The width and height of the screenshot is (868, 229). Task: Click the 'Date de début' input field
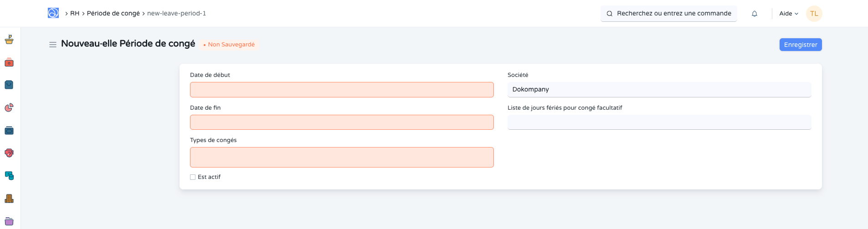(x=341, y=90)
